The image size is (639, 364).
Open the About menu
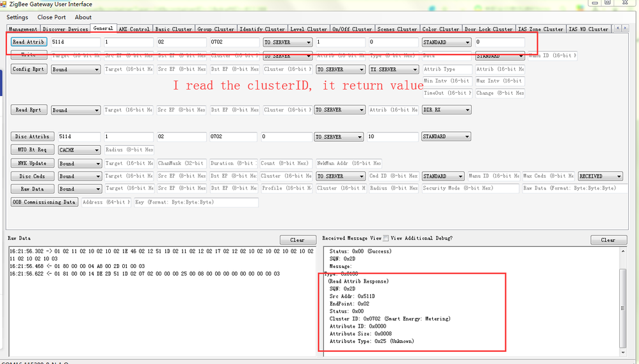(x=83, y=17)
